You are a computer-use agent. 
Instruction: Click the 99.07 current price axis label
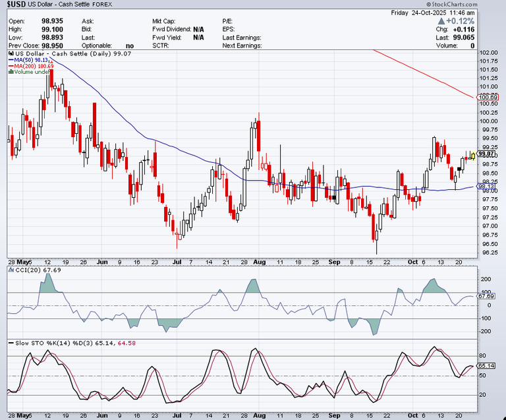486,154
